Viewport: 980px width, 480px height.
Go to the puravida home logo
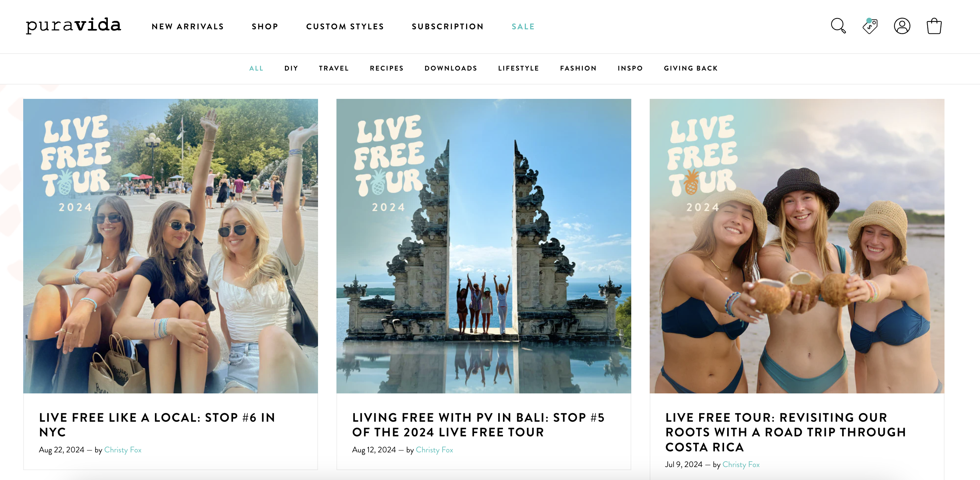click(73, 26)
